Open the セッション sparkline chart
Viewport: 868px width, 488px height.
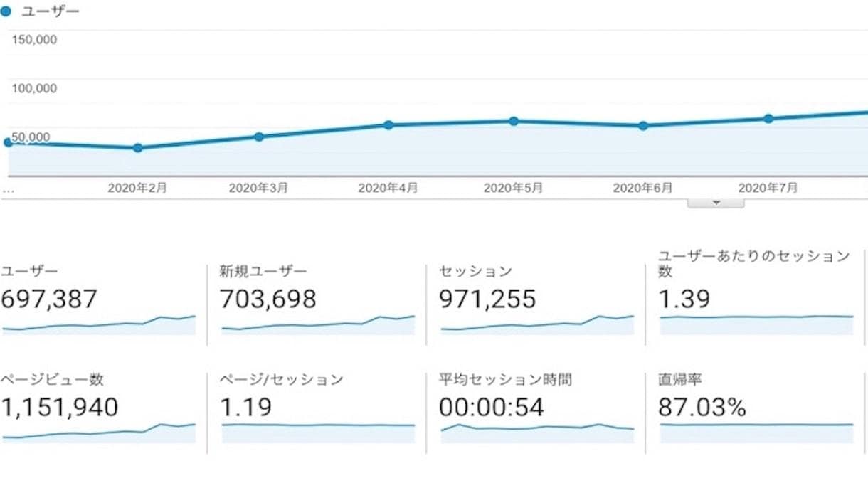tap(537, 324)
